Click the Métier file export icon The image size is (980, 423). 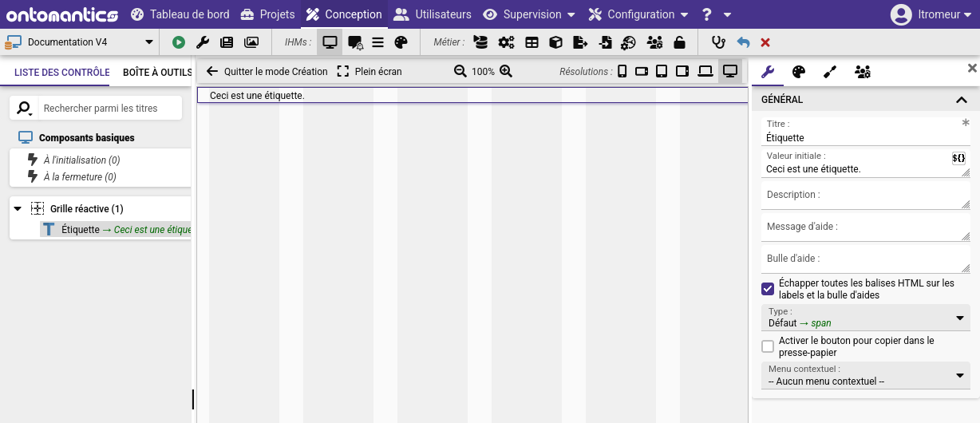[580, 42]
